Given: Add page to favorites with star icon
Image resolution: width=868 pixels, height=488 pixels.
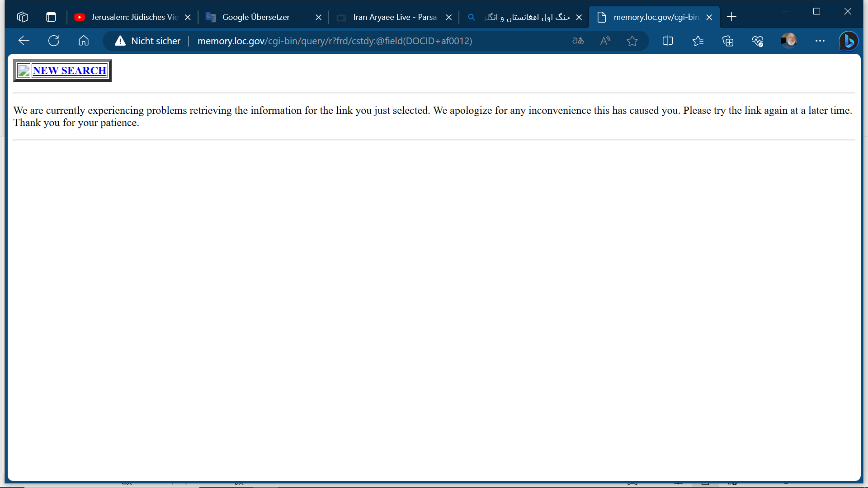Looking at the screenshot, I should pyautogui.click(x=632, y=41).
